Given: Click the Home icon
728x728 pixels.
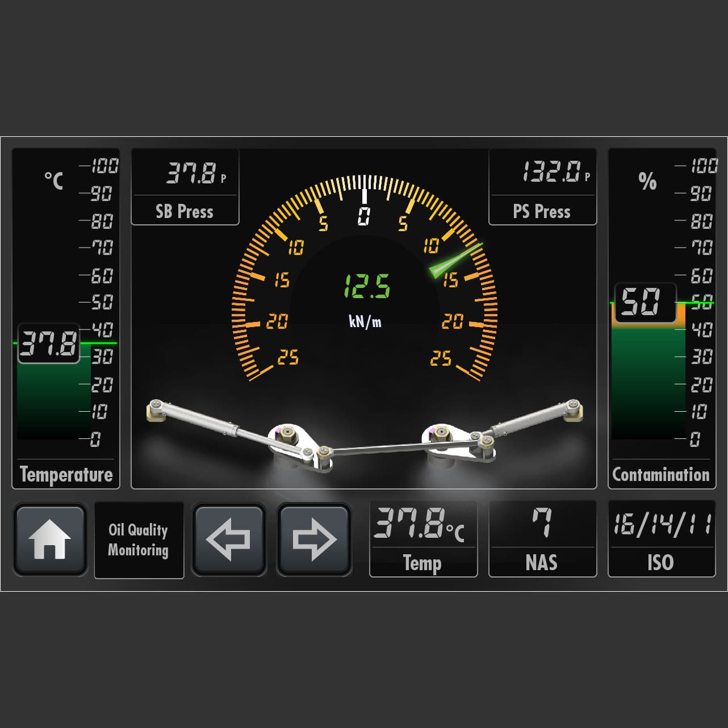Looking at the screenshot, I should pos(50,539).
